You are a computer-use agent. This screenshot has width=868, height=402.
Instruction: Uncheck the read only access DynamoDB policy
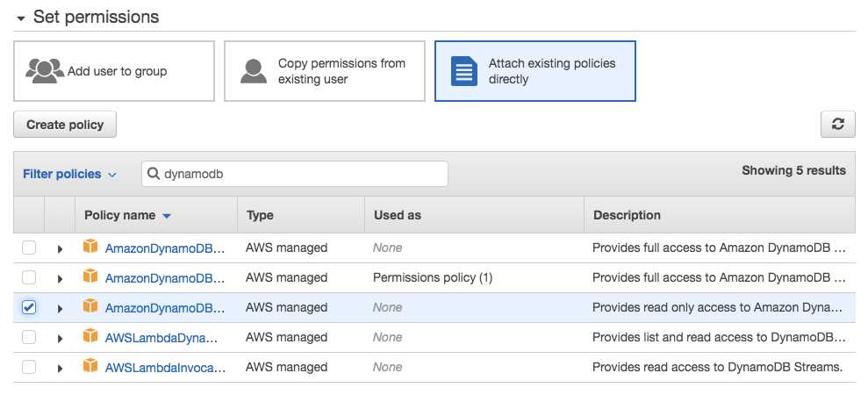coord(29,307)
